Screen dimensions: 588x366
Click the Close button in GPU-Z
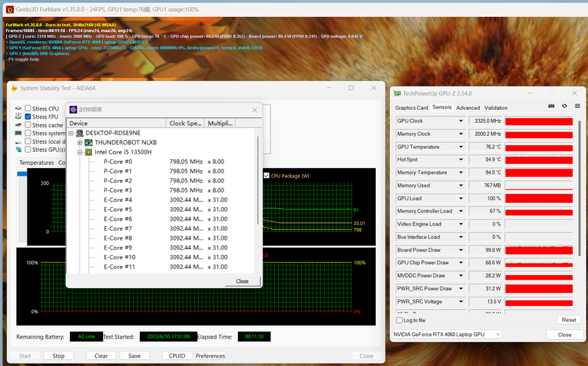[x=564, y=335]
